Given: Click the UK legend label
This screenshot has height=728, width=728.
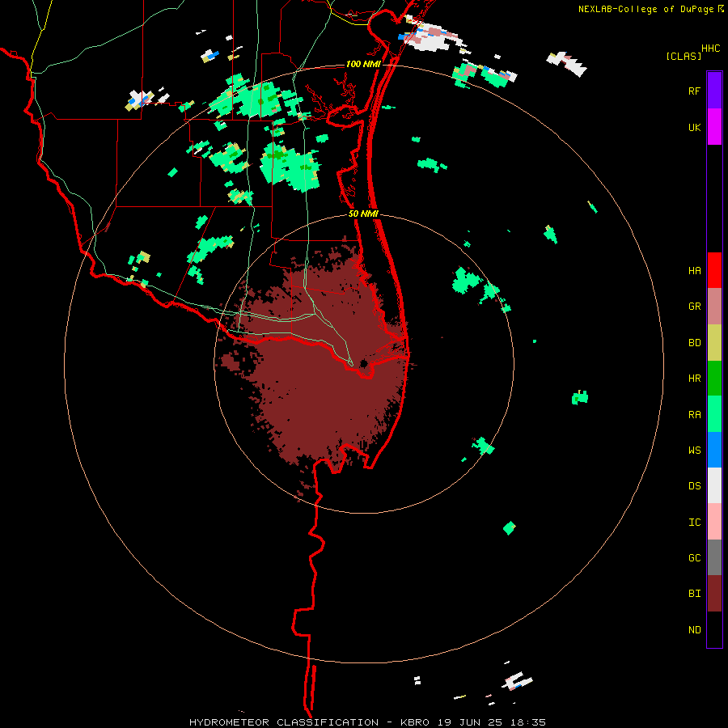Looking at the screenshot, I should coord(694,127).
